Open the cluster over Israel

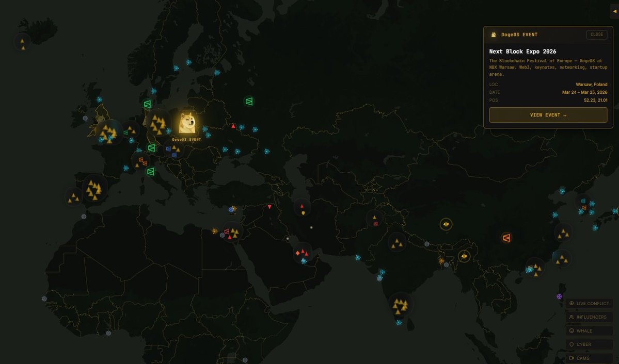[x=232, y=233]
